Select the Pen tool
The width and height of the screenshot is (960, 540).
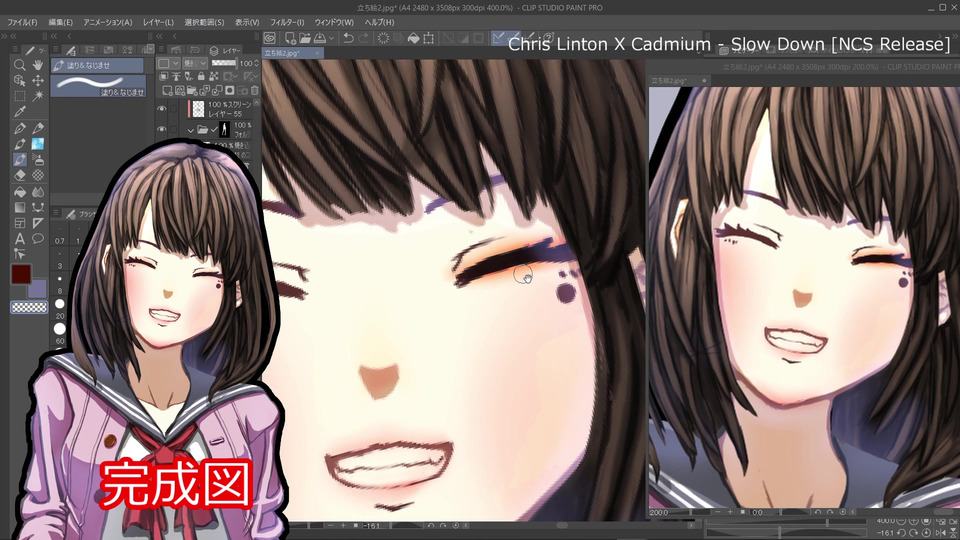coord(20,129)
